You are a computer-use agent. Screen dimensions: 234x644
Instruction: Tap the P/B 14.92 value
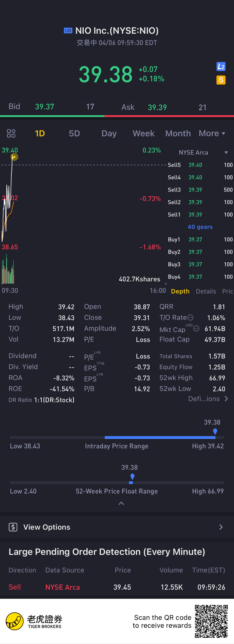tap(142, 389)
